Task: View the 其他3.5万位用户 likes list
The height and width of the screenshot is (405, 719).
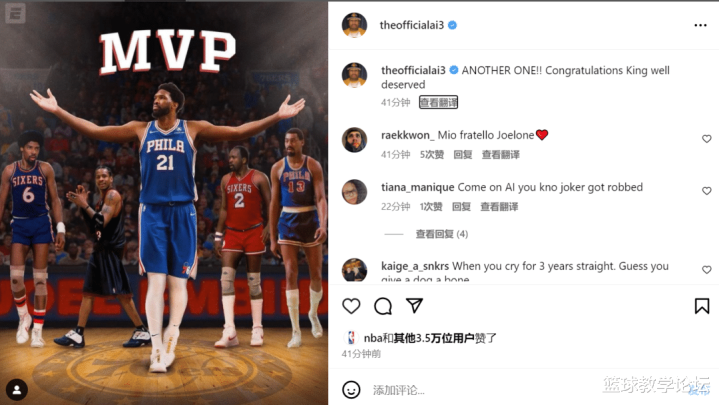Action: [434, 338]
